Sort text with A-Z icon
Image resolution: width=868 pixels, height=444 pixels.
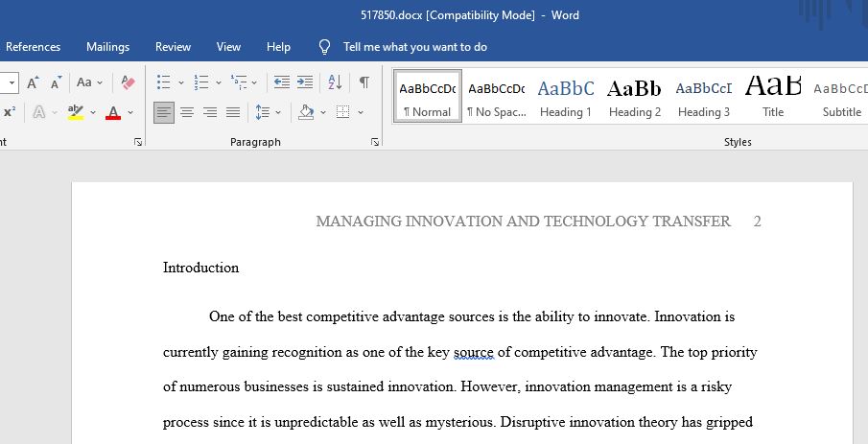coord(335,82)
